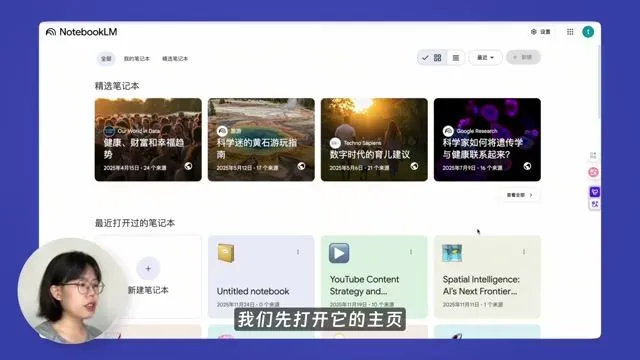Click the page vertical scrollbar
640x360 pixels.
click(599, 82)
